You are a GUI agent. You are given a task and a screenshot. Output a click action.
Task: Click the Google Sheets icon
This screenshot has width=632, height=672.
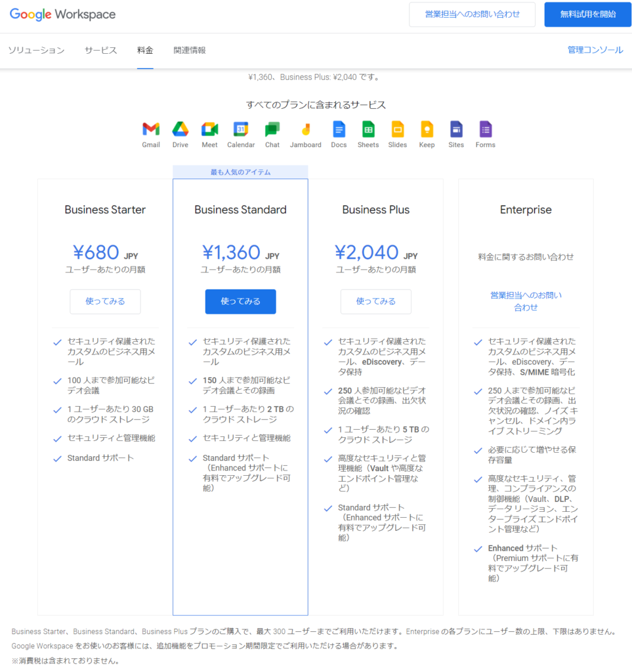point(368,129)
